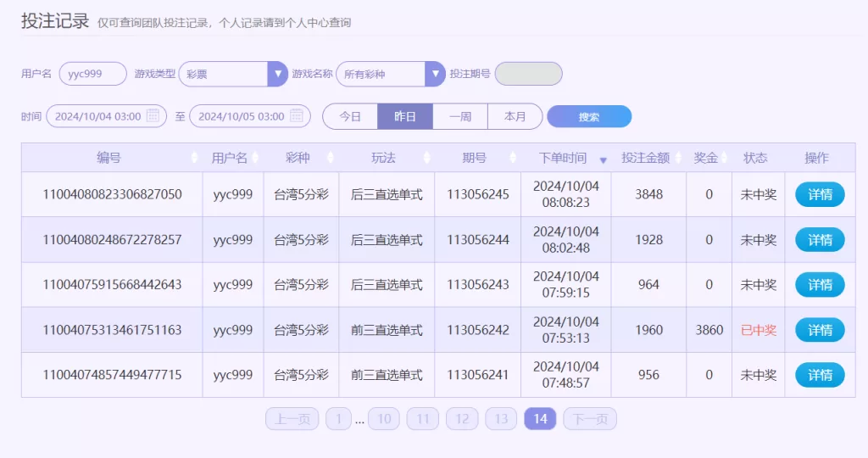The height and width of the screenshot is (458, 868).
Task: Click bet amount 1960
Action: 648,330
